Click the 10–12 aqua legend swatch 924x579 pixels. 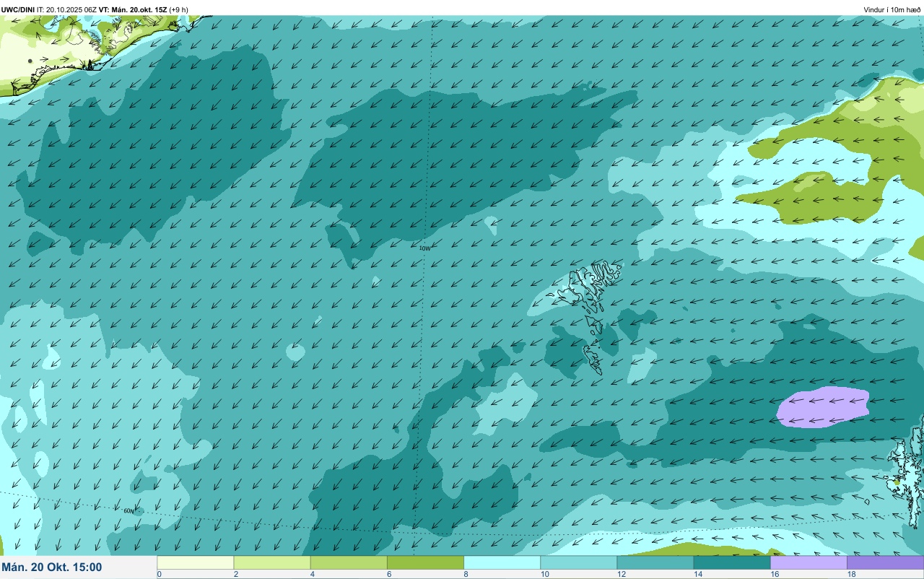coord(578,562)
